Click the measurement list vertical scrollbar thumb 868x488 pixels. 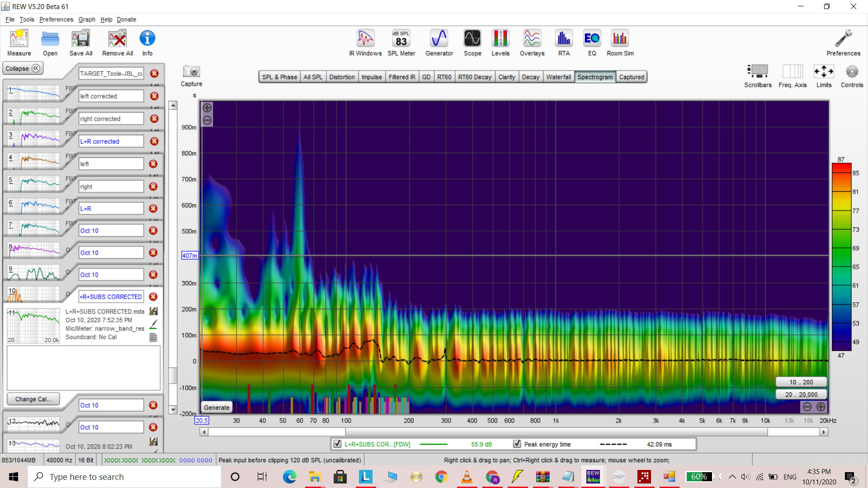click(173, 375)
